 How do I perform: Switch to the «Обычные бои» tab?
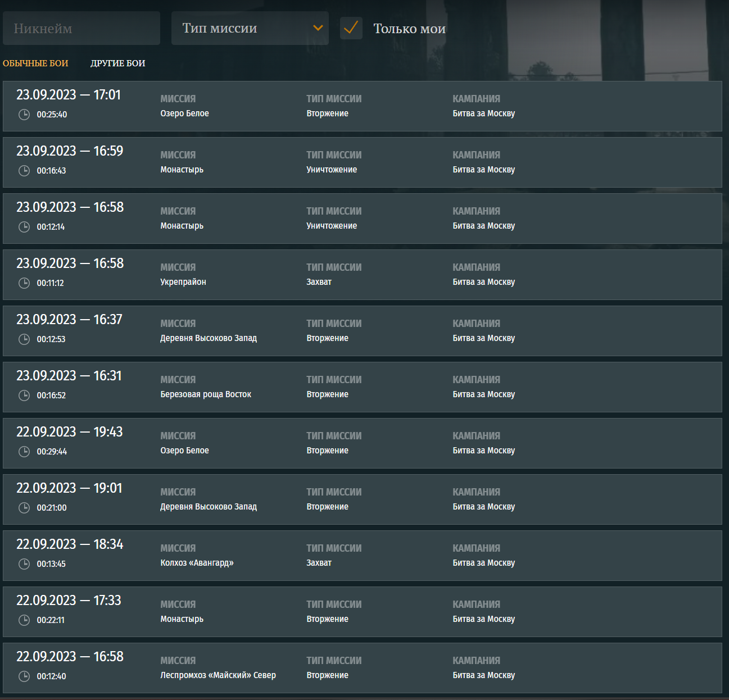(x=35, y=63)
